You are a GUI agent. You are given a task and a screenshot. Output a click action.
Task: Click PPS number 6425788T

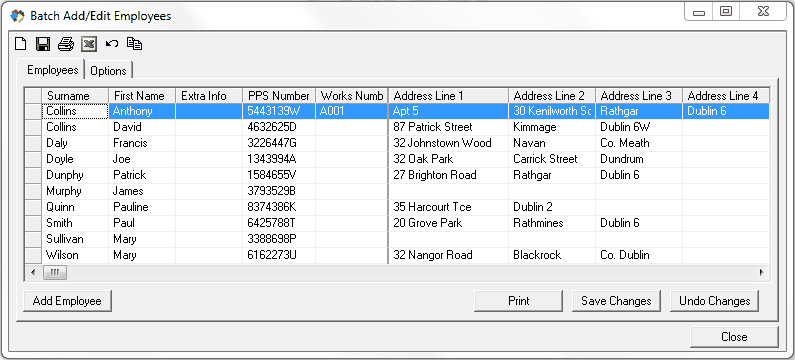coord(279,223)
